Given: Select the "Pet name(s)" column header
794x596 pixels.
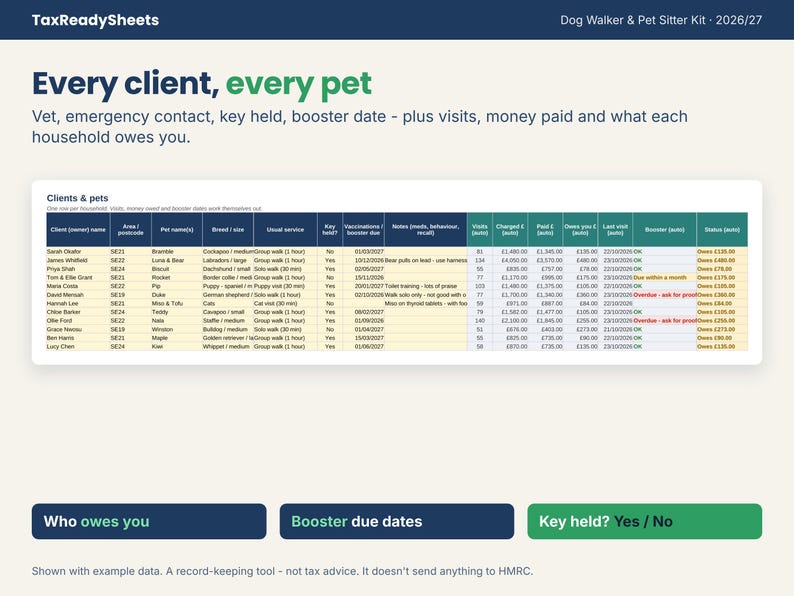Looking at the screenshot, I should (x=177, y=229).
